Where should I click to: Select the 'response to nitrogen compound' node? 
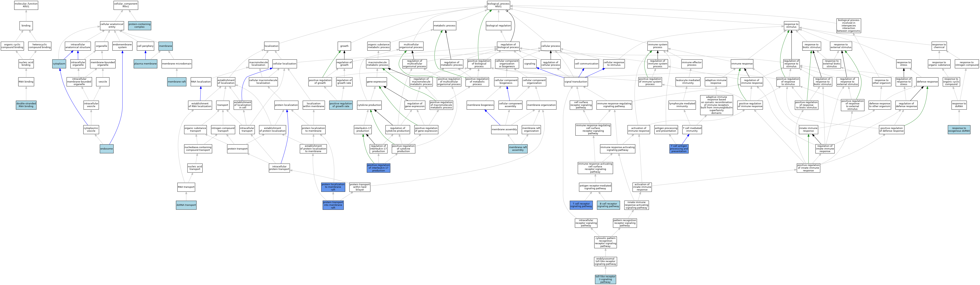966,64
